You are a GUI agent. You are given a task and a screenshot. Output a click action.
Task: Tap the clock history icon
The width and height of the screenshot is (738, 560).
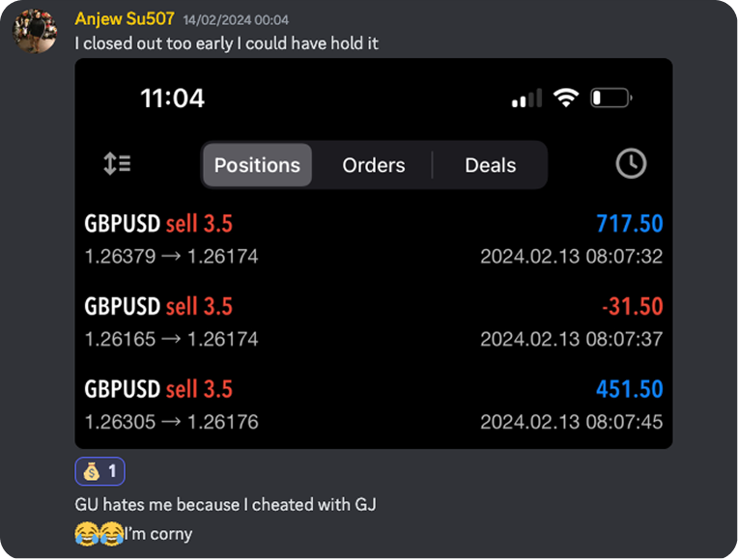631,164
